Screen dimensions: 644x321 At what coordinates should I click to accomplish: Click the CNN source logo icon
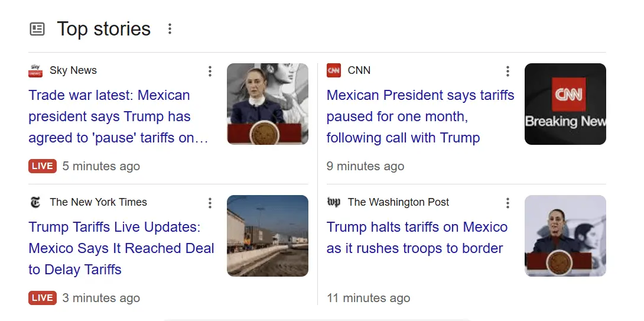[334, 71]
